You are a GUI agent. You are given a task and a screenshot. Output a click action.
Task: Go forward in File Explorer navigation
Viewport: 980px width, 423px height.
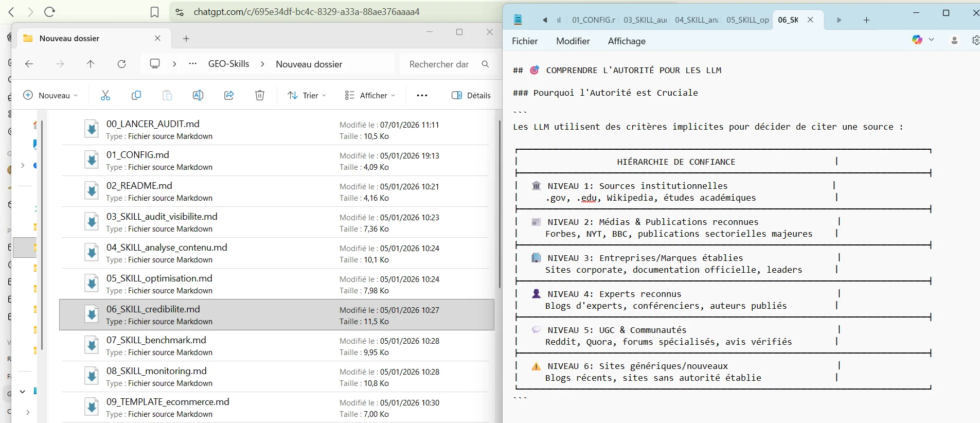[x=60, y=64]
